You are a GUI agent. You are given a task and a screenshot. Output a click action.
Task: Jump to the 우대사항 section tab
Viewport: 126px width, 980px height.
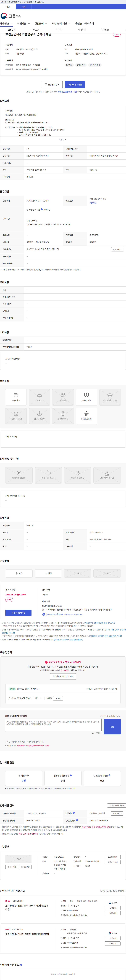[x=58, y=30]
